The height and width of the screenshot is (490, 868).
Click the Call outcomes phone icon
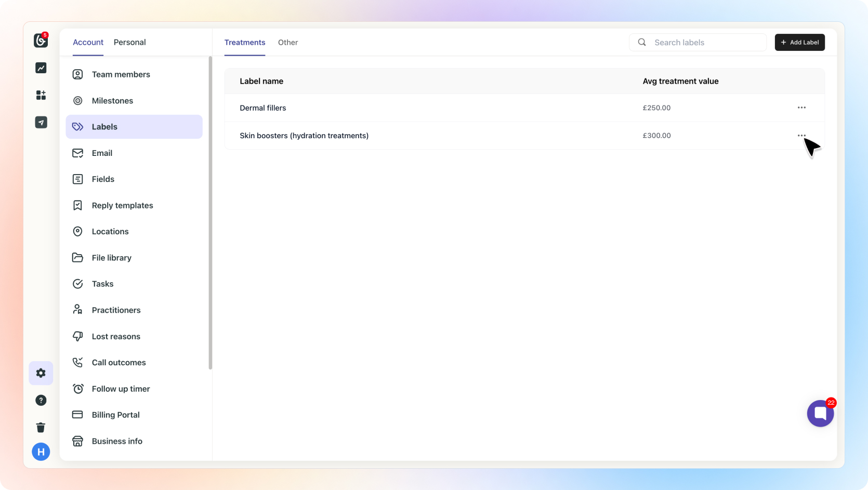[x=77, y=363]
